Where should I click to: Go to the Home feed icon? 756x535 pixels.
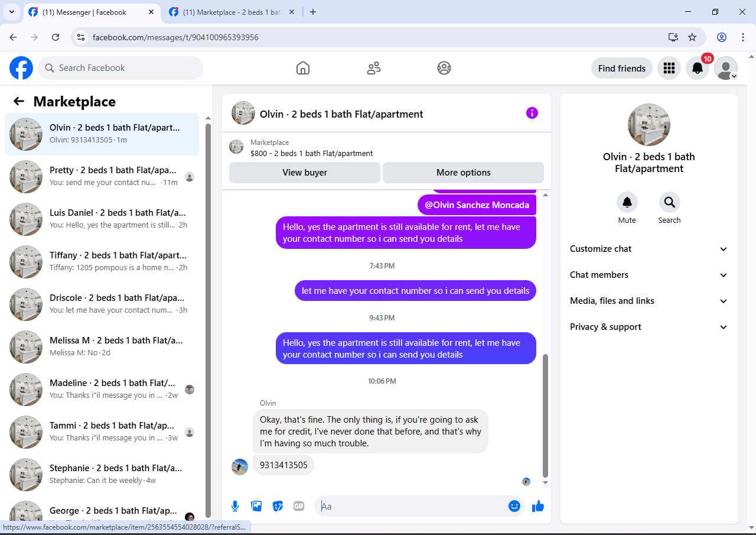[303, 68]
